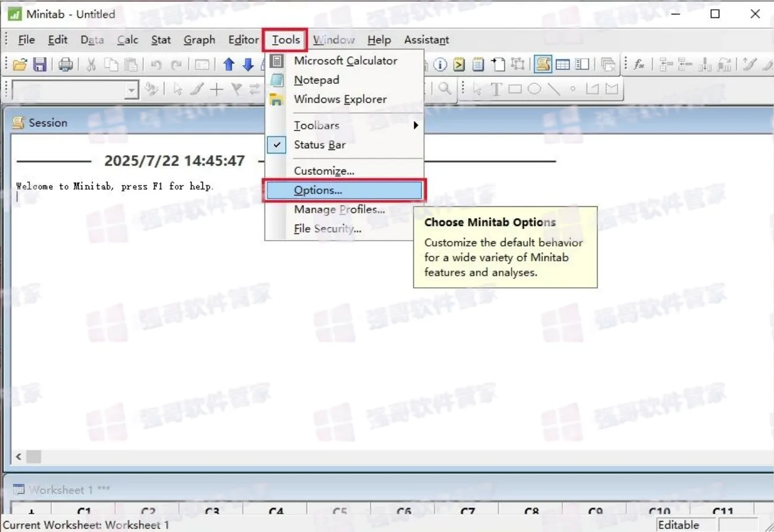Select the annotation pointer arrow tool left of the T
Screen dimensions: 774x532
click(x=477, y=89)
